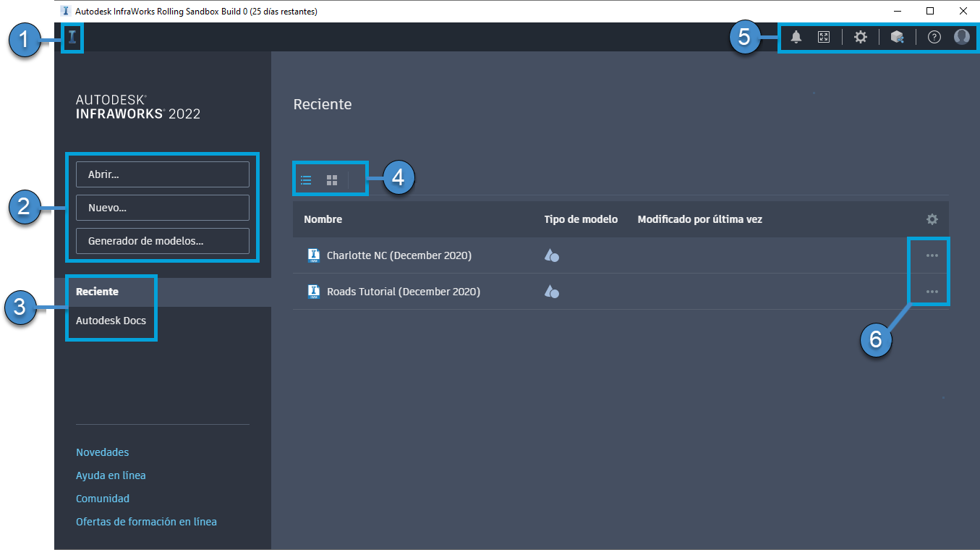Open Ofertas de formación en línea
This screenshot has width=980, height=550.
146,522
